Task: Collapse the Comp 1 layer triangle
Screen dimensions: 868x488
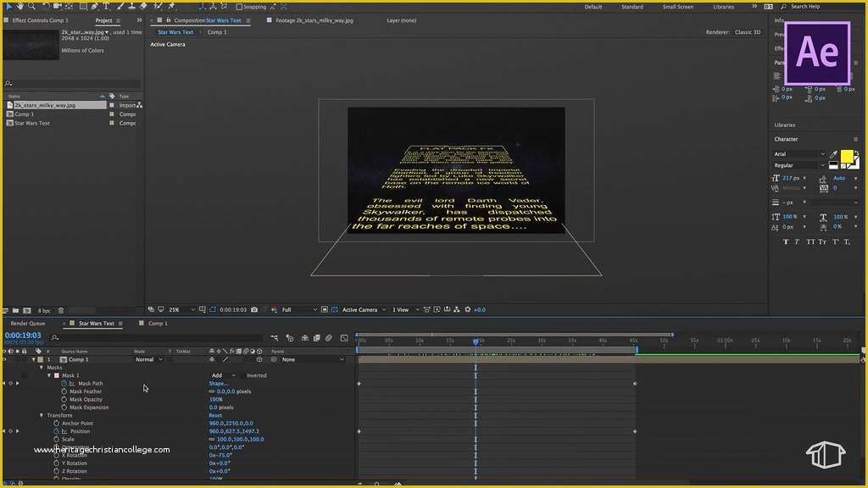Action: coord(33,359)
